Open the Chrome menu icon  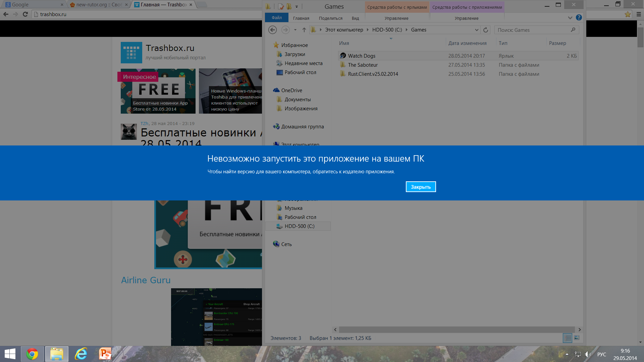pyautogui.click(x=639, y=14)
